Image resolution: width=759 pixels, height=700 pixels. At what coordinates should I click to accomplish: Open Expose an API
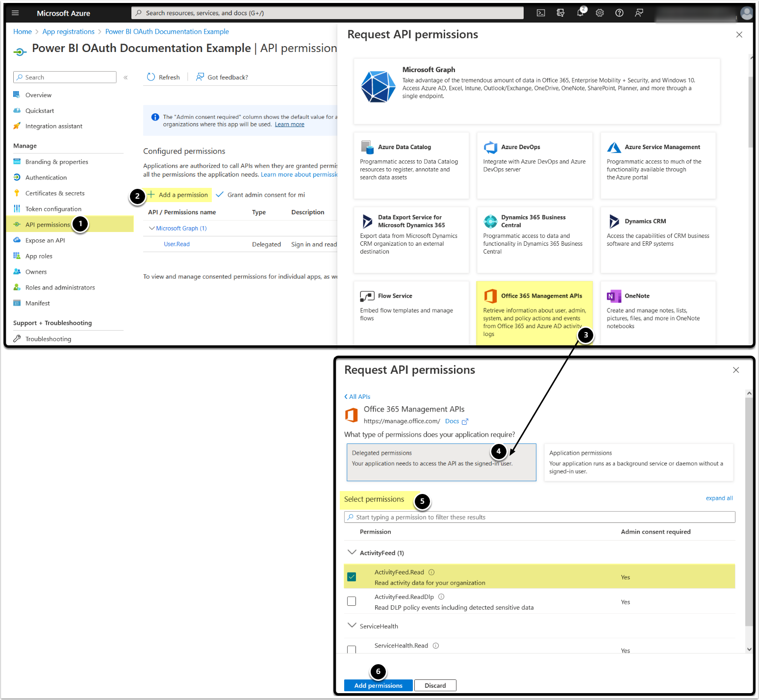click(45, 240)
